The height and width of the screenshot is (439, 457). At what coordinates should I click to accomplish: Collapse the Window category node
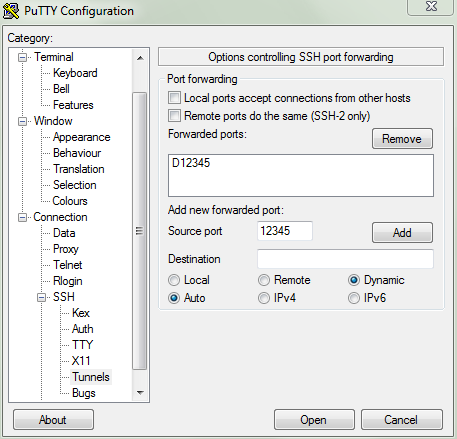(22, 121)
